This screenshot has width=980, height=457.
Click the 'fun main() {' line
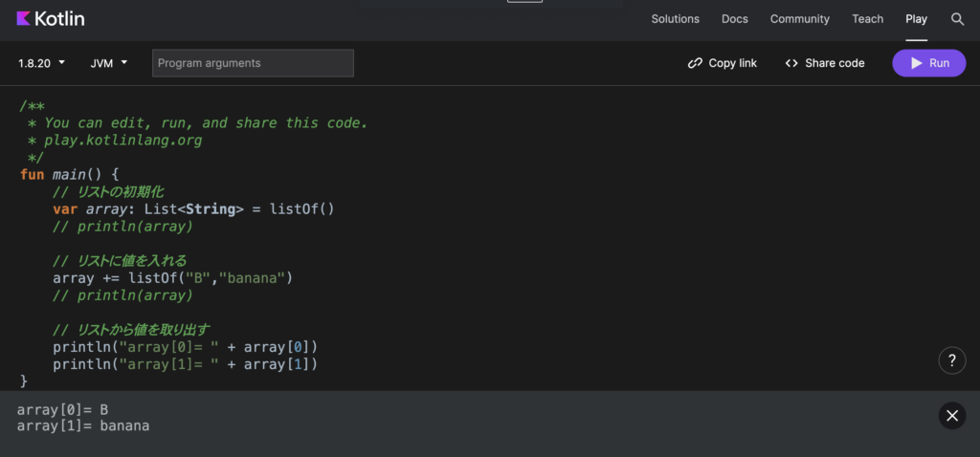[69, 174]
